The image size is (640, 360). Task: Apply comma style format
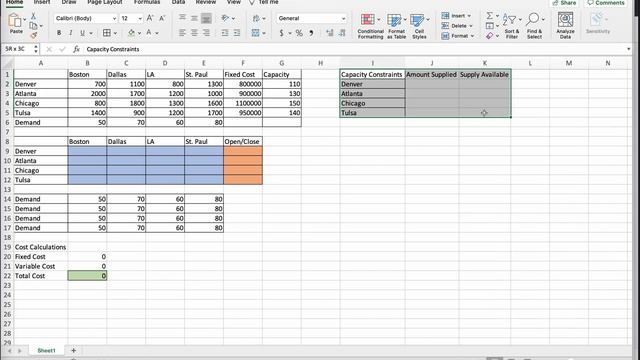(311, 33)
